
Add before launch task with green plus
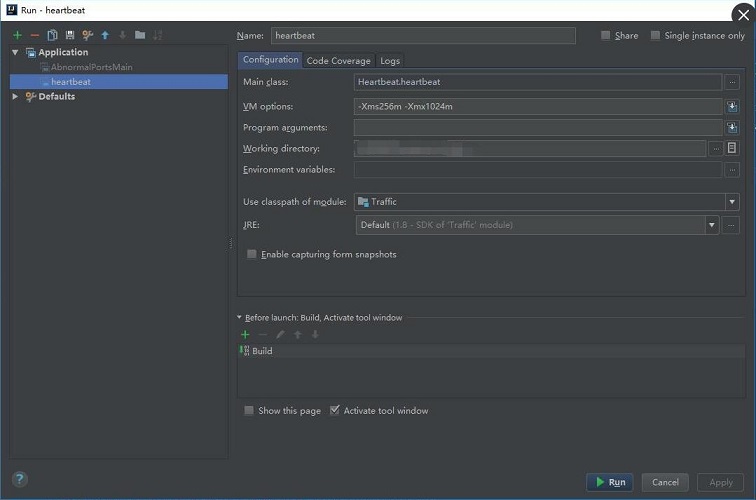tap(245, 335)
